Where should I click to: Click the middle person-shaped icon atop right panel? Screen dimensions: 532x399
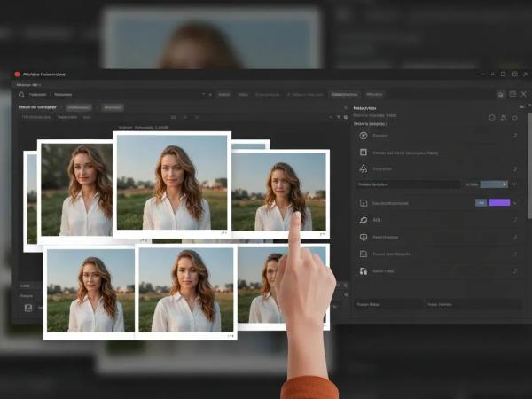pyautogui.click(x=504, y=117)
